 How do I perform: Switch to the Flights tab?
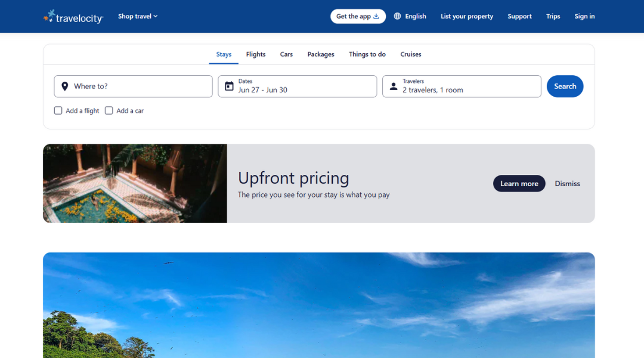tap(256, 54)
